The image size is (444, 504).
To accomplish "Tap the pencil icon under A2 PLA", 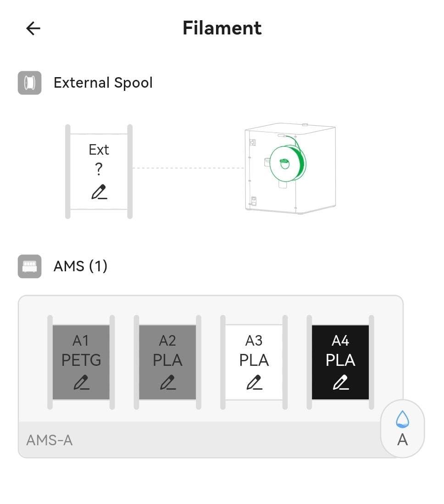I will [167, 382].
